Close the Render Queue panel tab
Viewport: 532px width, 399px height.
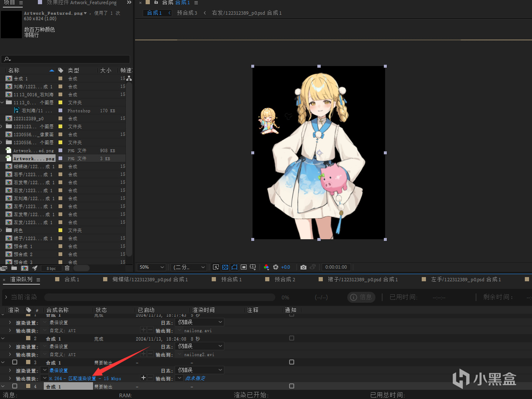point(4,280)
